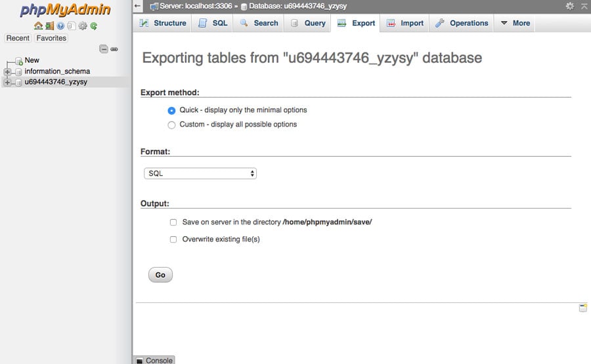Open the SQL format dropdown
Image resolution: width=591 pixels, height=364 pixels.
pyautogui.click(x=200, y=174)
